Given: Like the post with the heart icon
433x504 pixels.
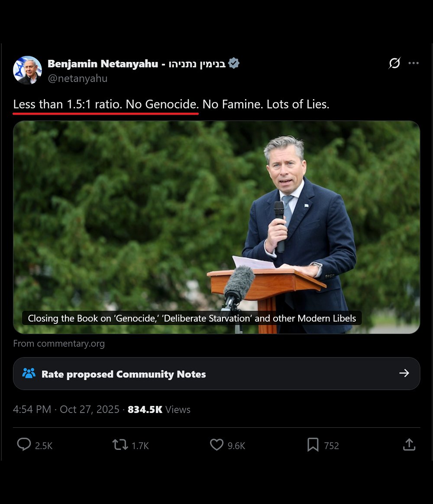Looking at the screenshot, I should coord(216,445).
